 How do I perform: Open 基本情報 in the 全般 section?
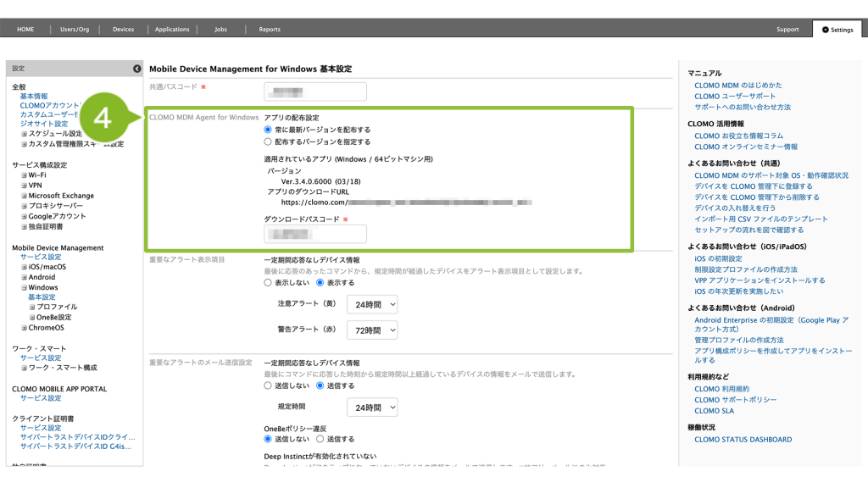click(x=34, y=97)
